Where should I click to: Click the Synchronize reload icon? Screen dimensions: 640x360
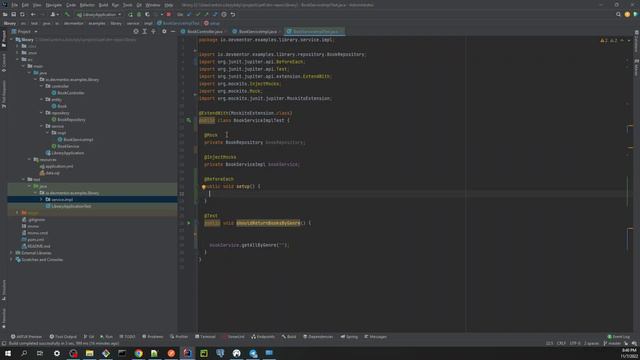click(22, 14)
